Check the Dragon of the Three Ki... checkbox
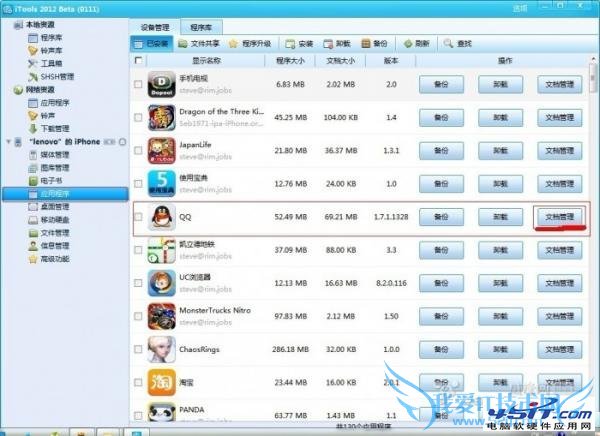 (x=139, y=118)
